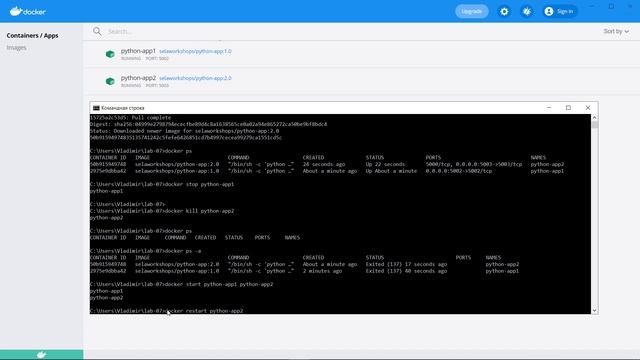Open Docker settings gear icon
This screenshot has height=360, width=640.
[x=504, y=11]
